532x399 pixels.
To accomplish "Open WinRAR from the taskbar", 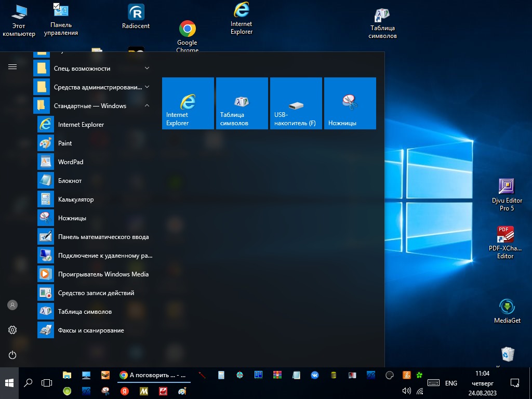I will (x=277, y=375).
